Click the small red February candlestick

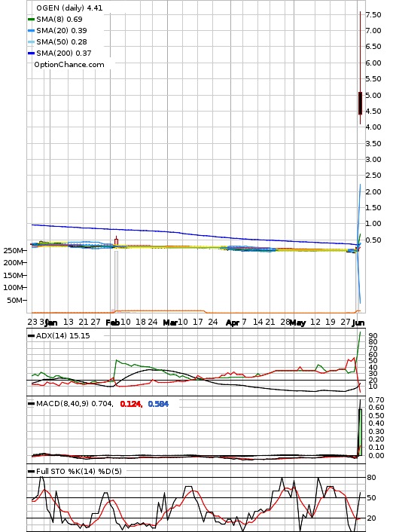[x=116, y=242]
